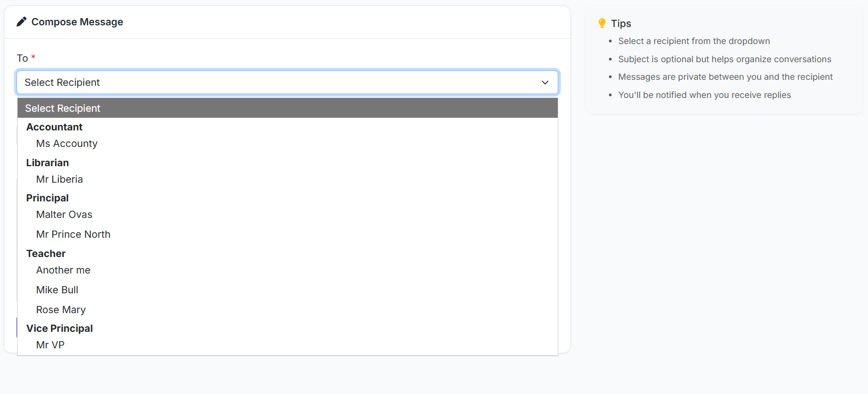Click the chevron arrow in recipient dropdown
This screenshot has height=394, width=868.
point(545,83)
